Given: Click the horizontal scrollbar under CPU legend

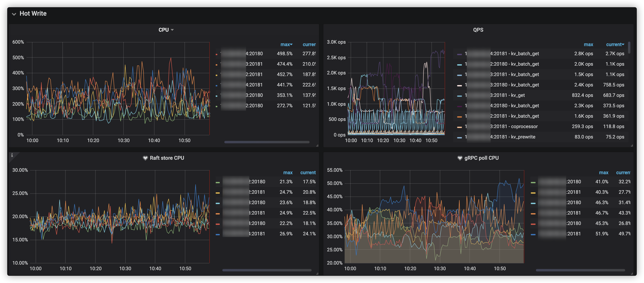Looking at the screenshot, I should [x=267, y=142].
